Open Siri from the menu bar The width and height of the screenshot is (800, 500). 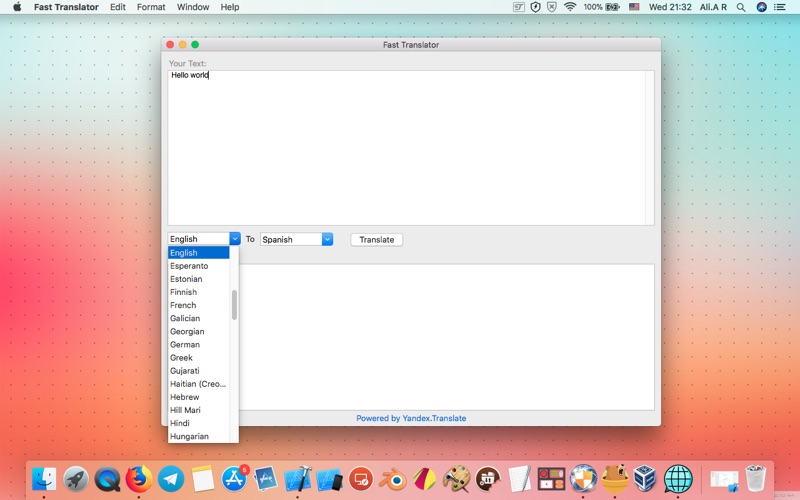[761, 7]
